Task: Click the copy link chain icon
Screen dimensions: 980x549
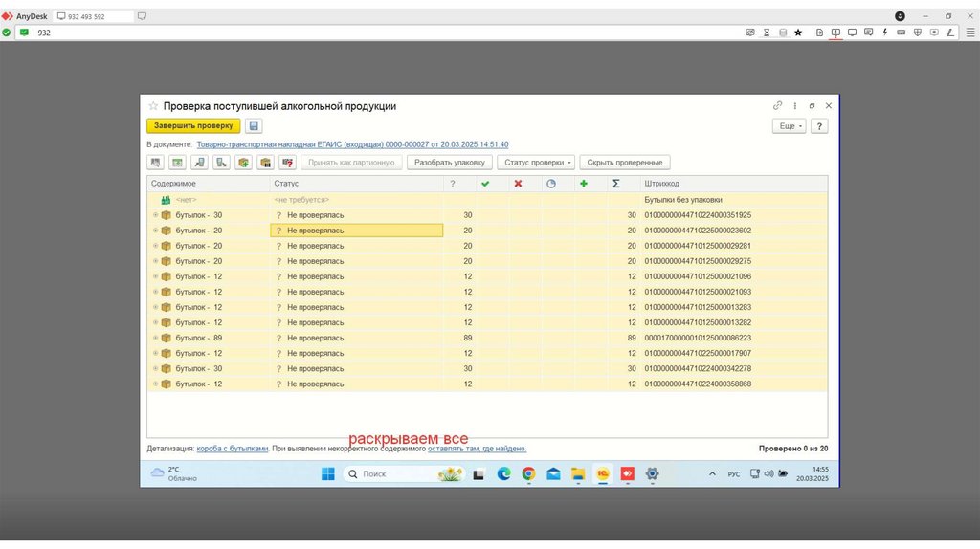Action: click(777, 106)
